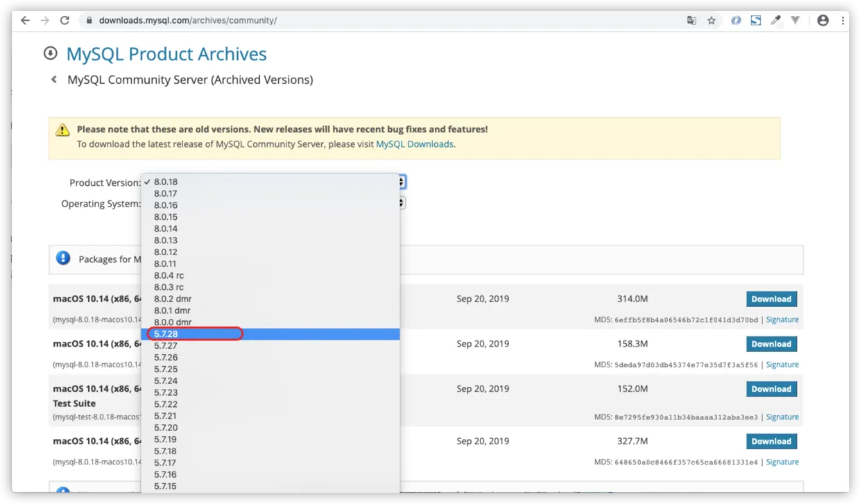Select version 8.0.14 option
Viewport: 860px width, 504px height.
(x=270, y=229)
